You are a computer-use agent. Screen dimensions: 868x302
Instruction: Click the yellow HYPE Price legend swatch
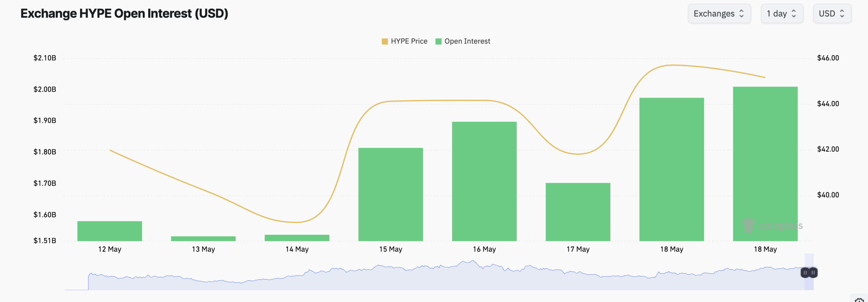click(385, 41)
